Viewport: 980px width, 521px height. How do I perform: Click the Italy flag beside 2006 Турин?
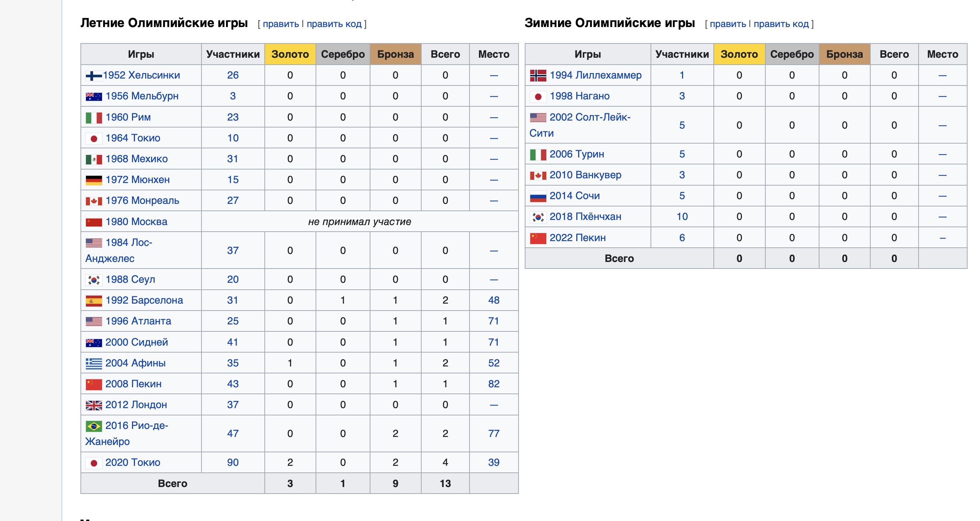pyautogui.click(x=538, y=155)
